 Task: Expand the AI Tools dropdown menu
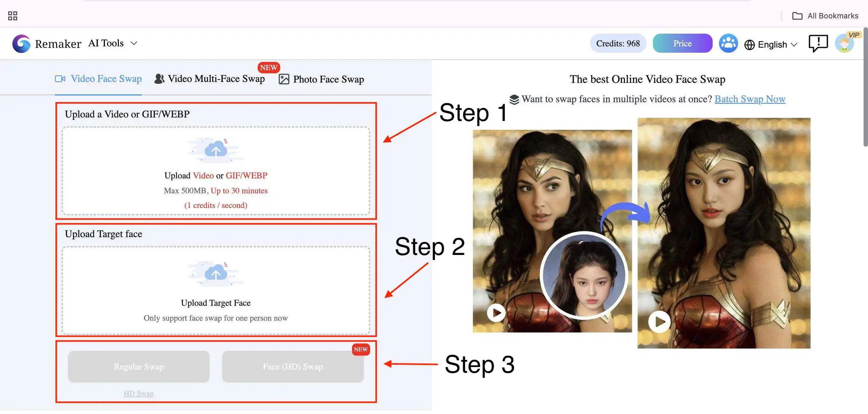(112, 43)
